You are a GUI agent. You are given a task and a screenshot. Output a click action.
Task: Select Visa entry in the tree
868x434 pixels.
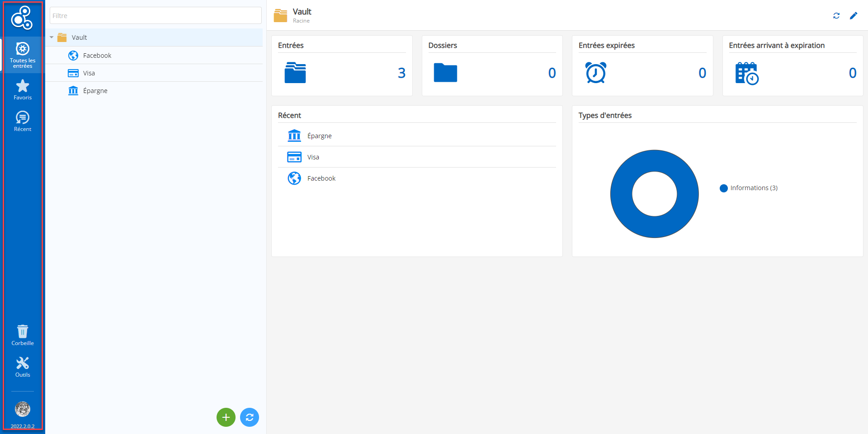click(89, 73)
